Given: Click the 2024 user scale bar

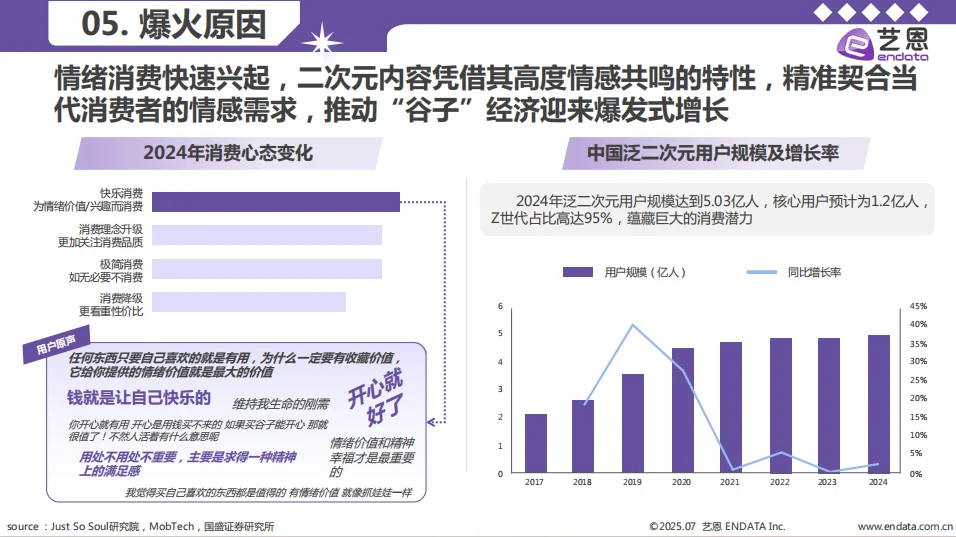Looking at the screenshot, I should tap(879, 404).
